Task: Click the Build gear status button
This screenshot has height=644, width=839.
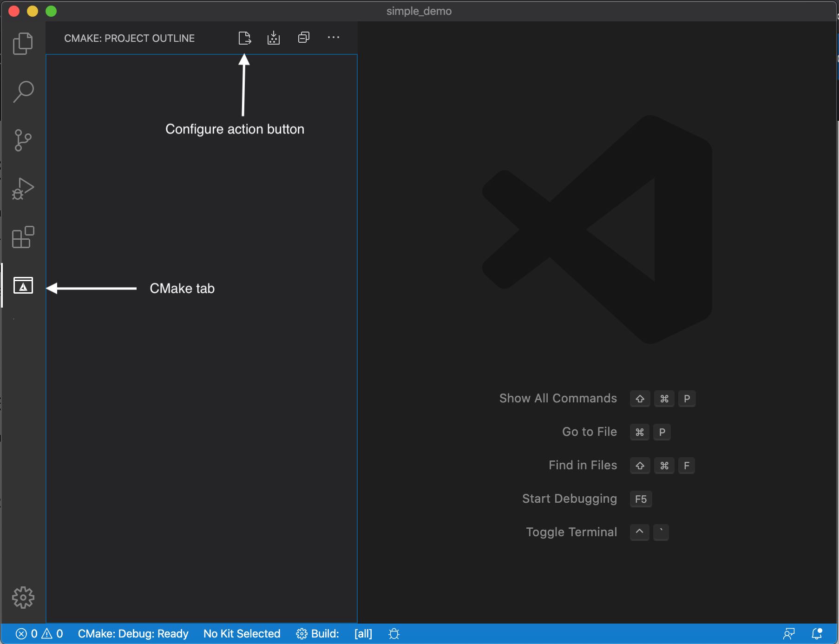Action: [318, 634]
